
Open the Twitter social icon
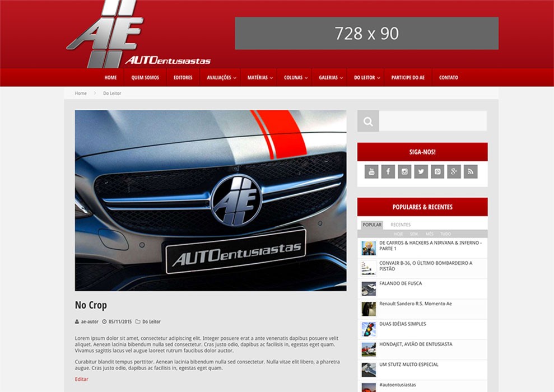421,171
